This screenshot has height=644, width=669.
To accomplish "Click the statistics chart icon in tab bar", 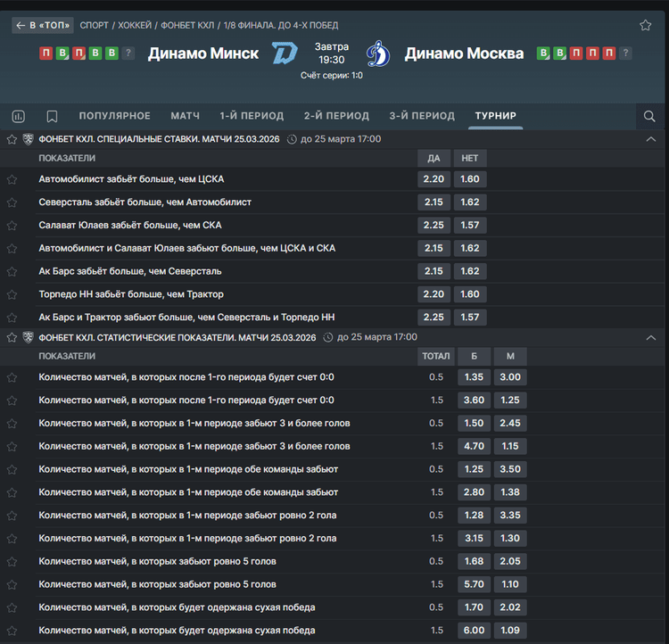I will pyautogui.click(x=19, y=116).
